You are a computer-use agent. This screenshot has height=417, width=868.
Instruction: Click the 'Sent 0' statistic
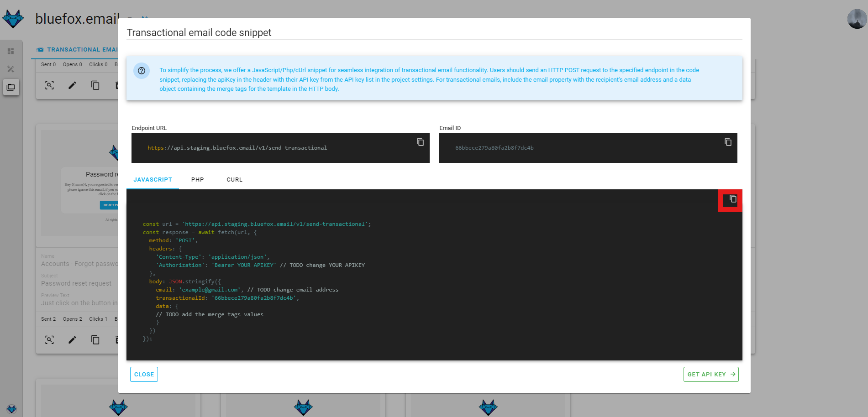(x=48, y=64)
